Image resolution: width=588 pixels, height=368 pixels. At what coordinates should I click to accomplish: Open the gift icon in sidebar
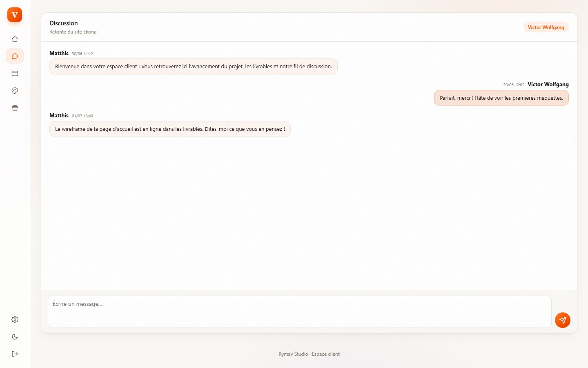point(15,108)
